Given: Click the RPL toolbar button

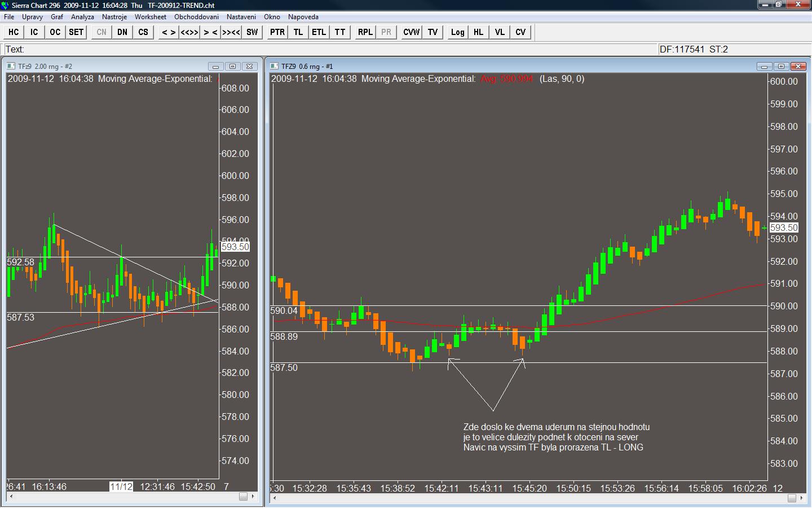Looking at the screenshot, I should pos(365,32).
